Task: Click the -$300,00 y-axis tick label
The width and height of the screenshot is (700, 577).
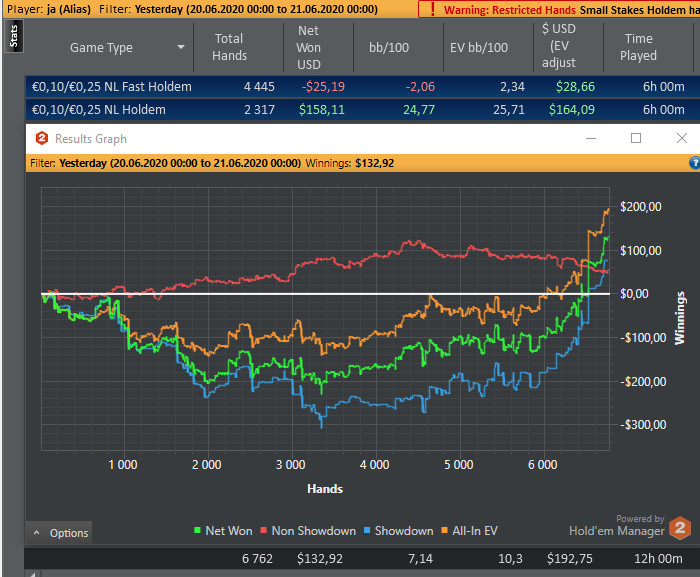Action: click(x=643, y=424)
